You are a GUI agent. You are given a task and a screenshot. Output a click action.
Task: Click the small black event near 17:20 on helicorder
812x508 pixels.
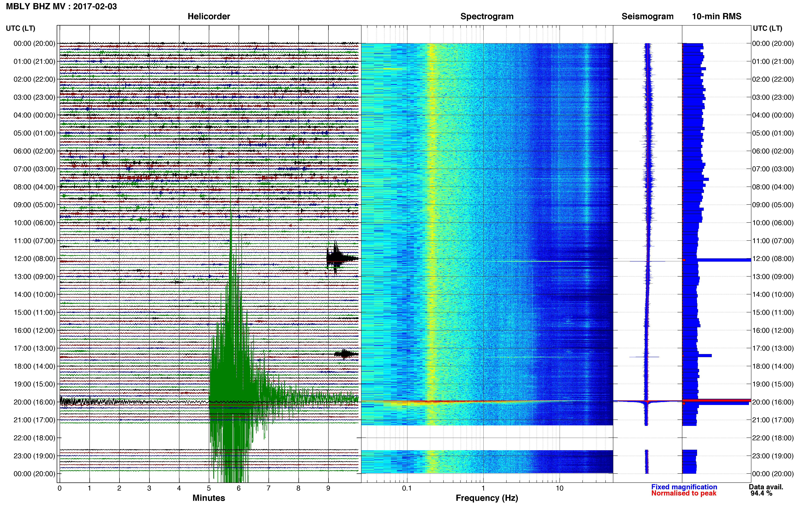346,354
